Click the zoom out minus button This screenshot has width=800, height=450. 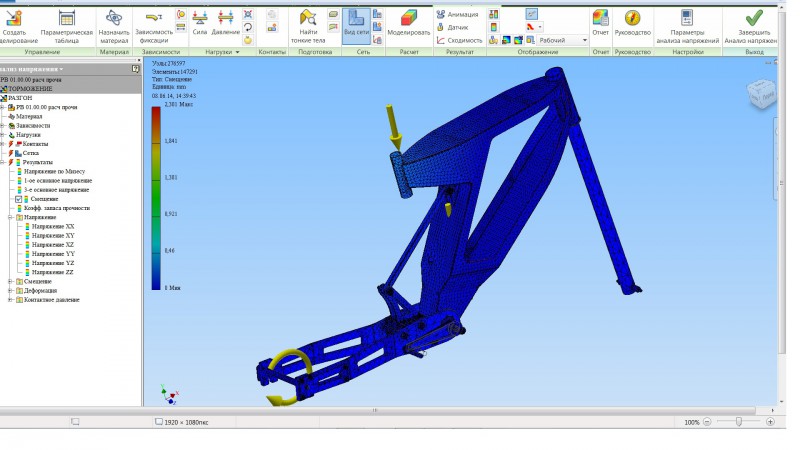pyautogui.click(x=707, y=422)
